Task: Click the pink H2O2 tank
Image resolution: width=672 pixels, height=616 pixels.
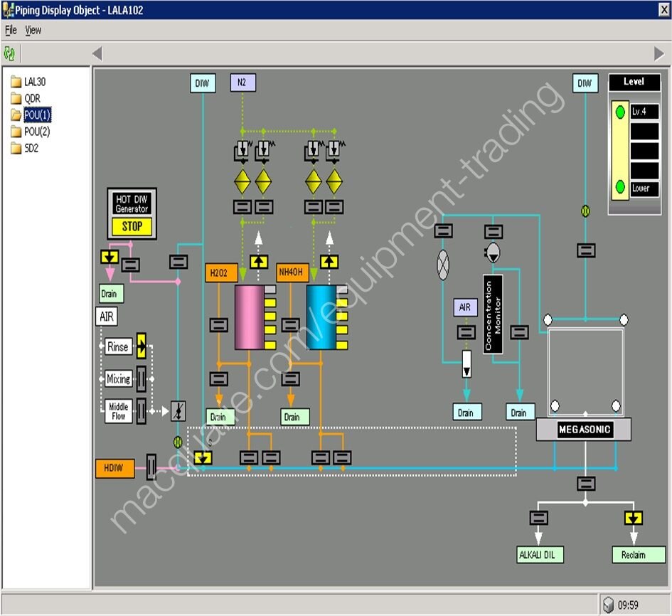Action: (249, 317)
